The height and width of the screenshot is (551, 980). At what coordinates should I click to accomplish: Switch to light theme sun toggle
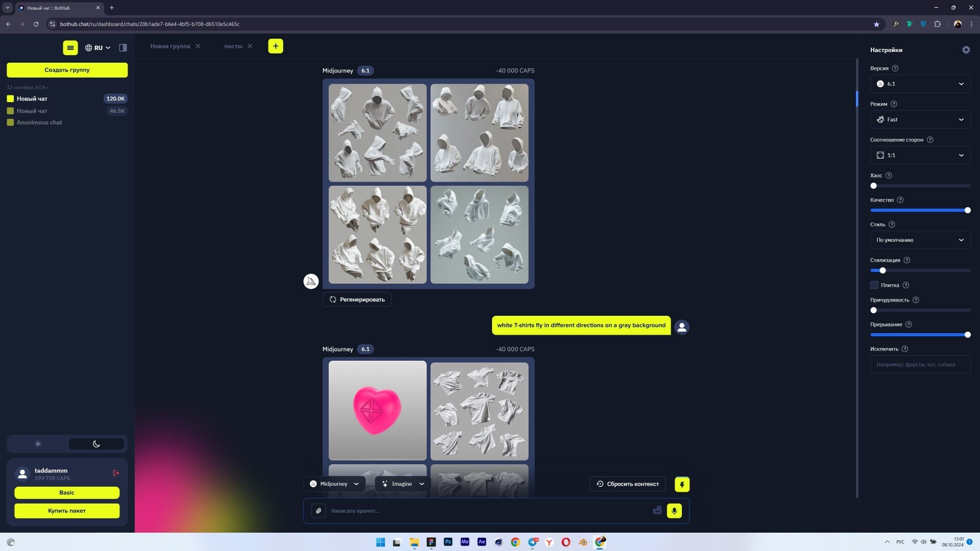[38, 444]
